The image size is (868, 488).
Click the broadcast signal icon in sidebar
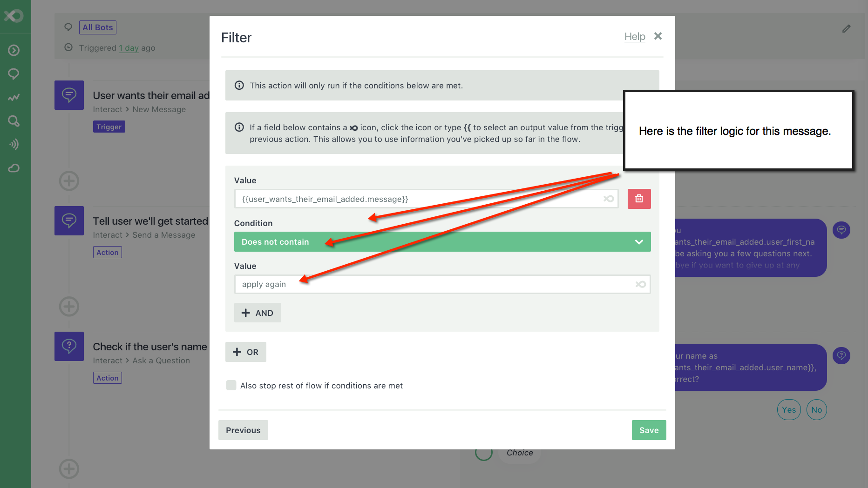point(14,144)
